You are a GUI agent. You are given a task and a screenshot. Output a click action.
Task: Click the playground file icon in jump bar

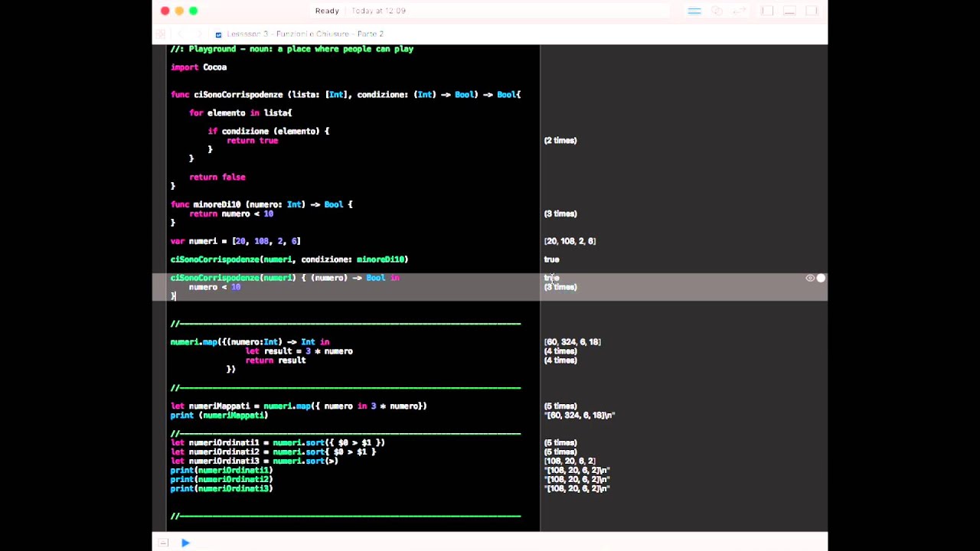point(218,34)
